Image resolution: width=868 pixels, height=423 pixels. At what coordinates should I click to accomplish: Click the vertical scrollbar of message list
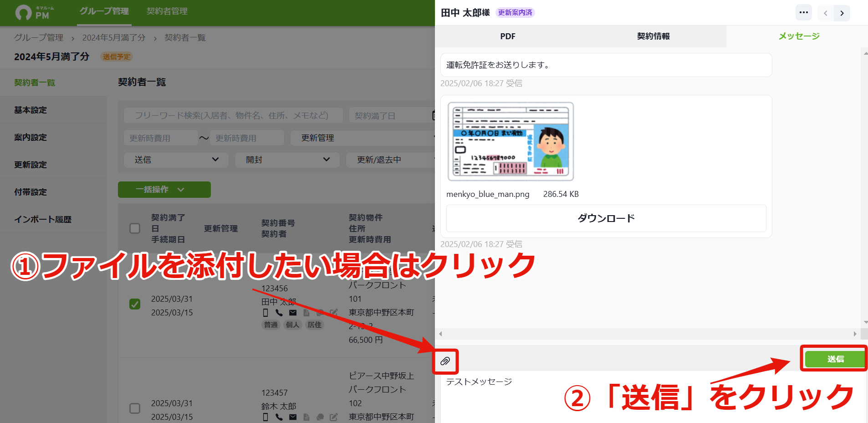865,187
